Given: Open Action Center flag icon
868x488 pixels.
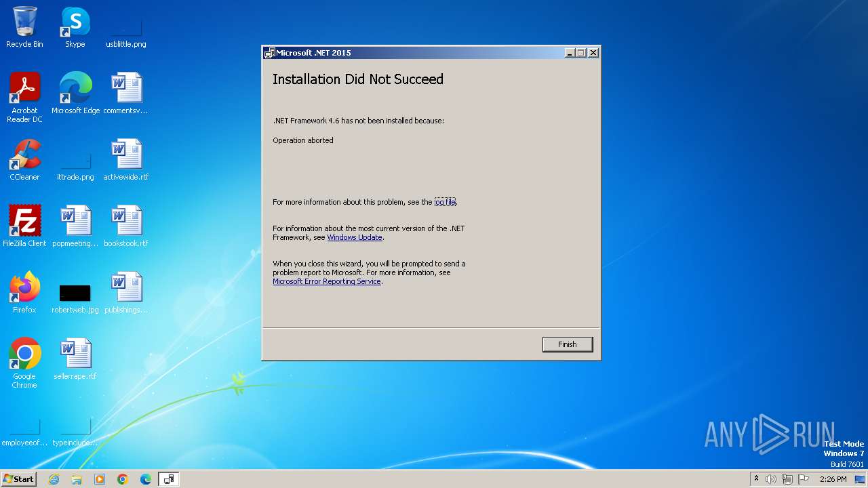Looking at the screenshot, I should (804, 479).
